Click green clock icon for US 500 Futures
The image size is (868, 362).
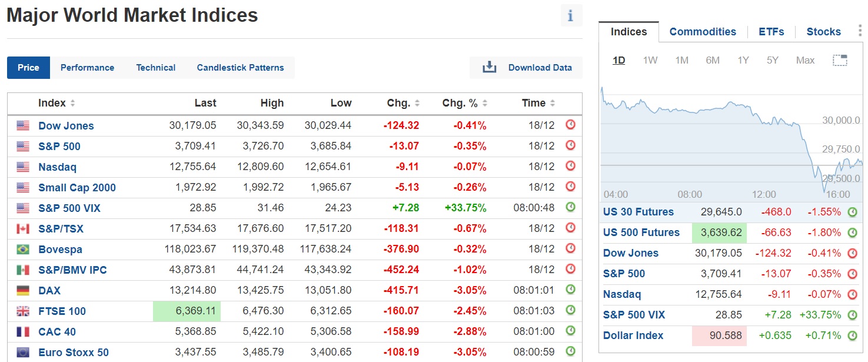[x=852, y=233]
